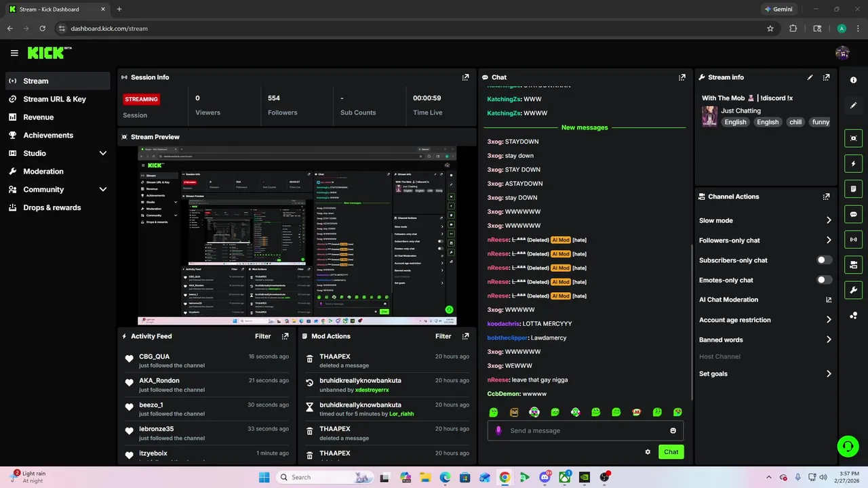The width and height of the screenshot is (868, 488).
Task: Expand the Studio sidebar section
Action: coord(103,153)
